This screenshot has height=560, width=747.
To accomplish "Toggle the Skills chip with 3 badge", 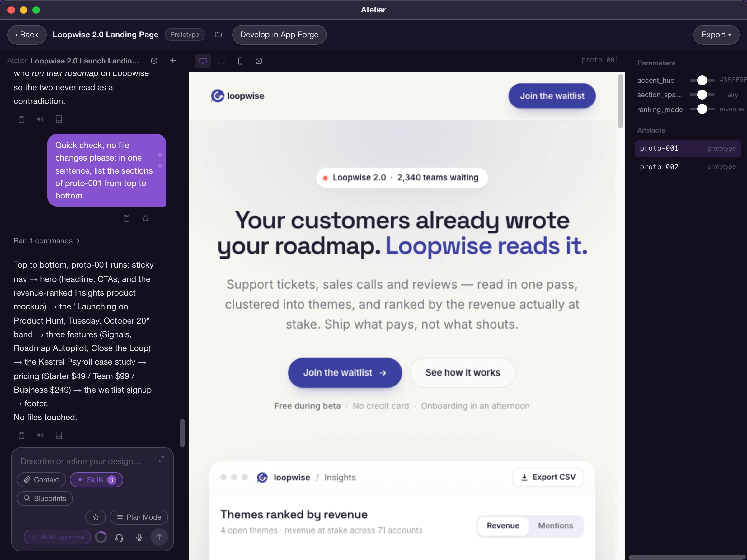I will (96, 480).
